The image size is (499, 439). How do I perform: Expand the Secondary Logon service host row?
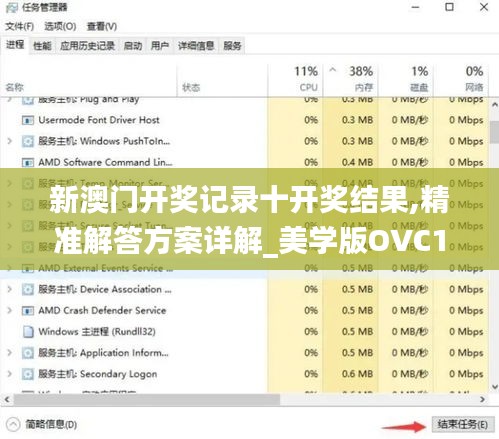(10, 374)
